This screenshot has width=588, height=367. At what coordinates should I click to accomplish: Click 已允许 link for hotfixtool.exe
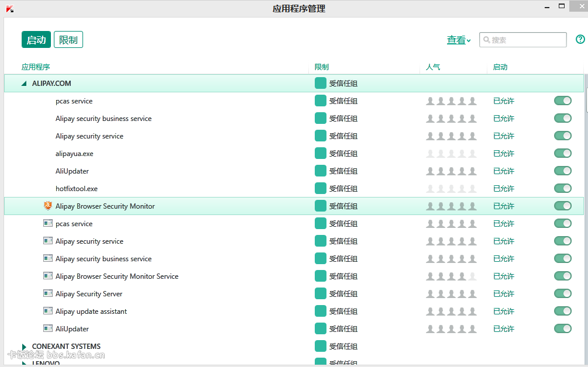pos(504,188)
